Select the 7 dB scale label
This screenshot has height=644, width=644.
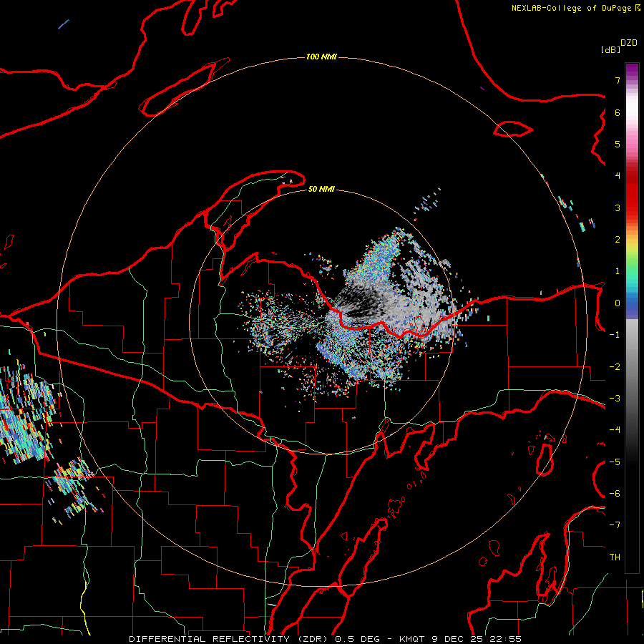[x=618, y=80]
